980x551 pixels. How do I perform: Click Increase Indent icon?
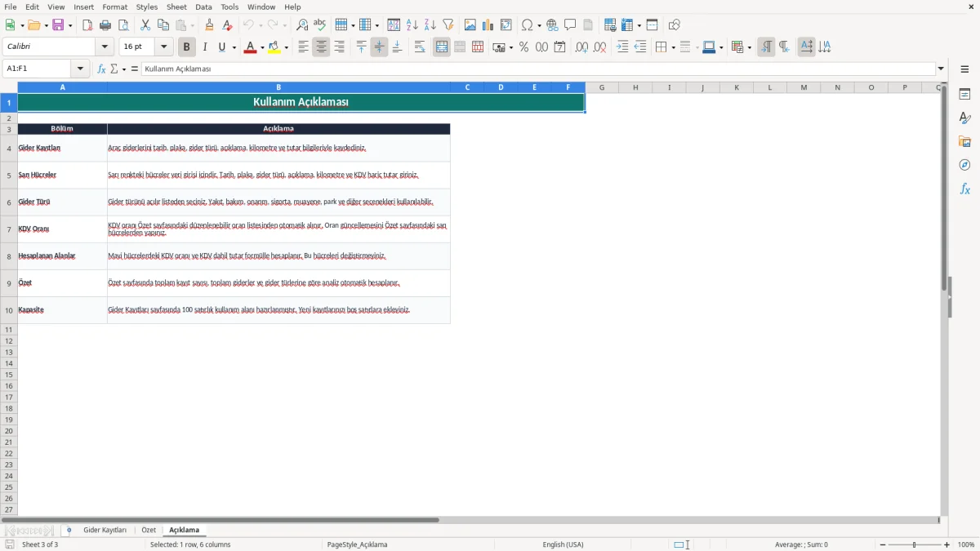click(x=622, y=47)
